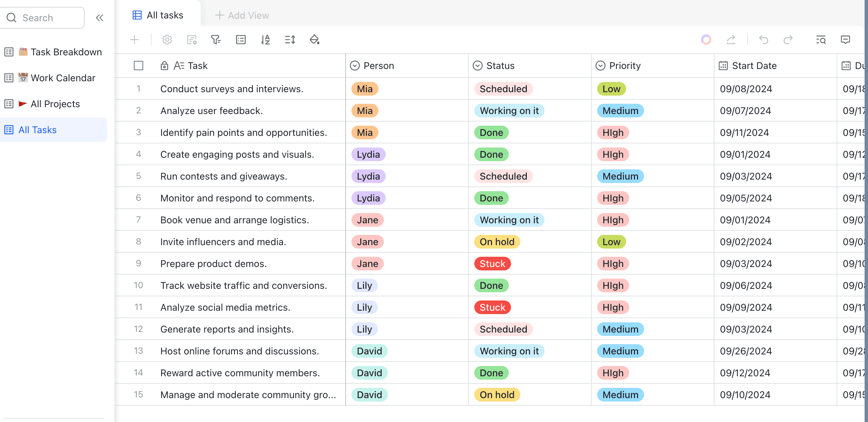Open the Priority column dropdown
Screen dimensions: 868x422
coord(601,66)
